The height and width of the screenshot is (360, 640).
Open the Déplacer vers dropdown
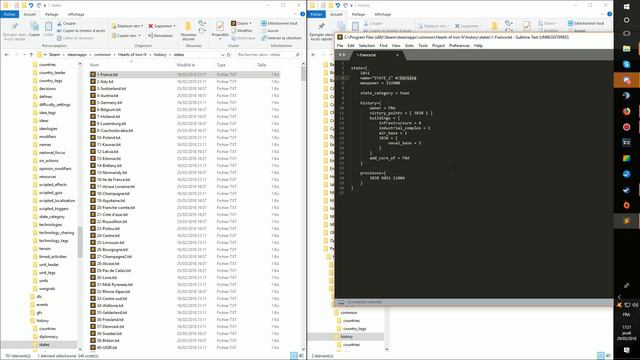coord(127,26)
